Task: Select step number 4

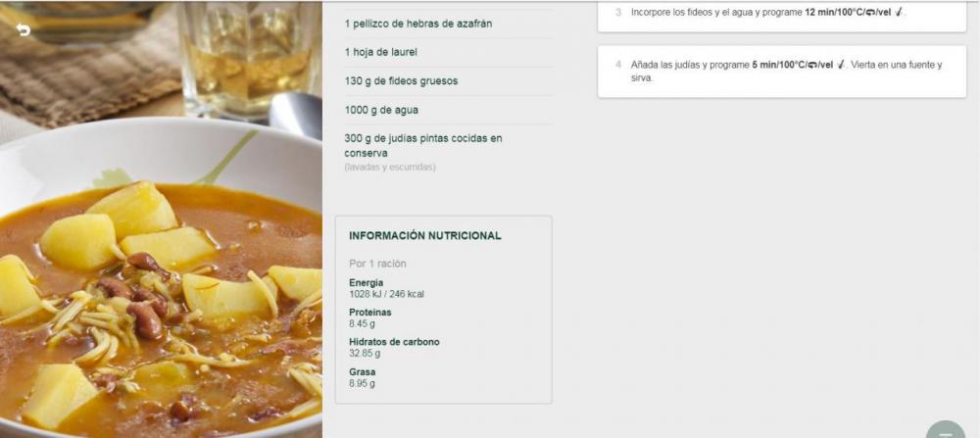Action: click(618, 65)
